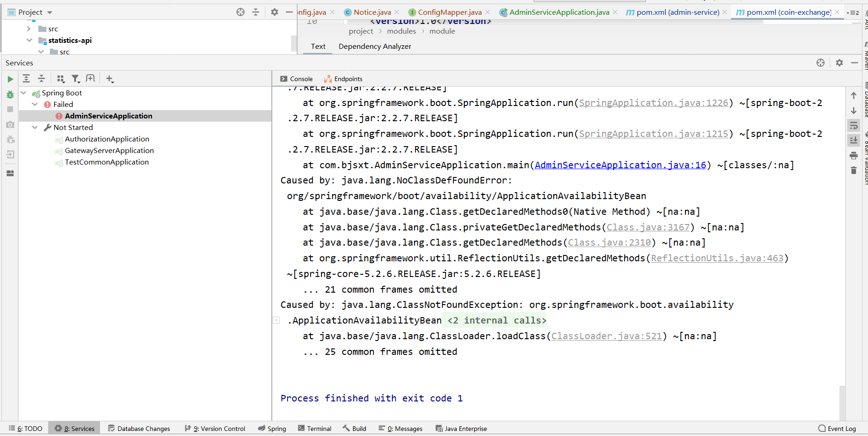Open the Filter funnel icon in Services toolbar

(x=76, y=79)
